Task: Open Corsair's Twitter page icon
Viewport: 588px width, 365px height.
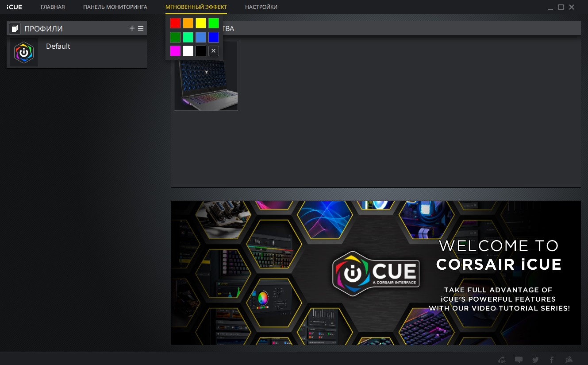Action: point(535,360)
